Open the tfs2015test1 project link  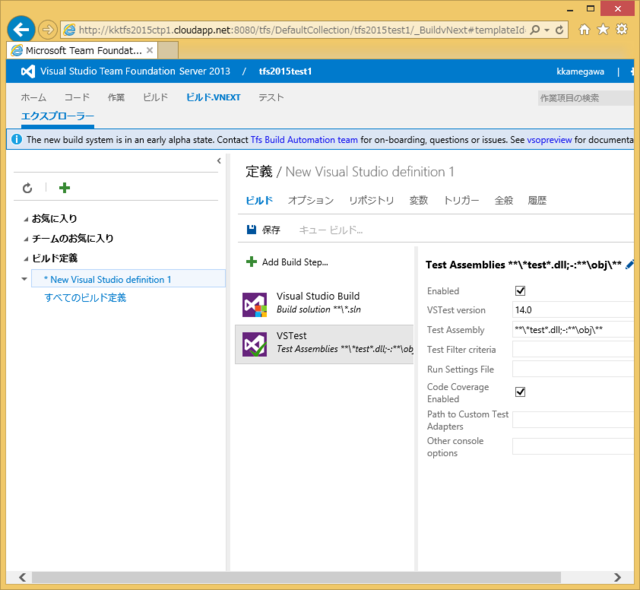285,71
